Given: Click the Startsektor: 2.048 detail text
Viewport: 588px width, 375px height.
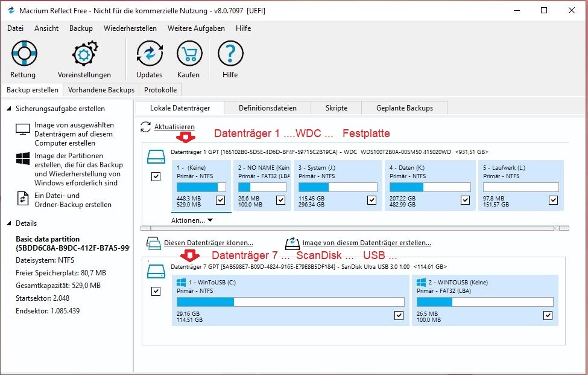Looking at the screenshot, I should click(42, 298).
